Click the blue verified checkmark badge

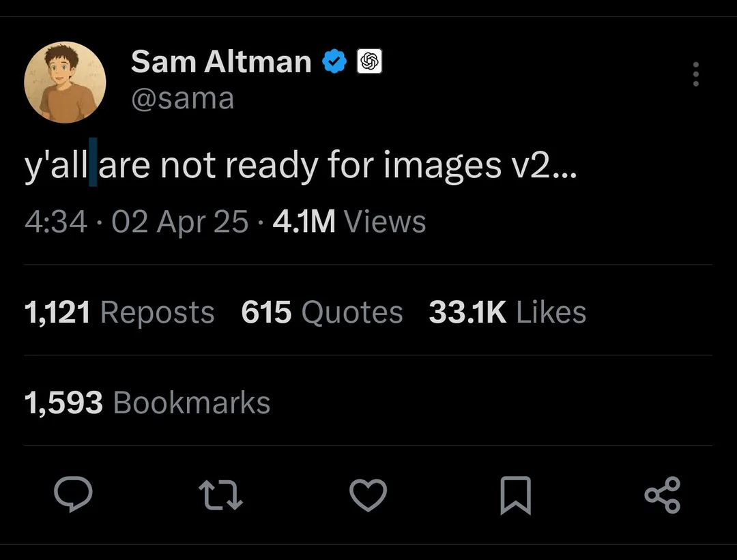(x=334, y=61)
